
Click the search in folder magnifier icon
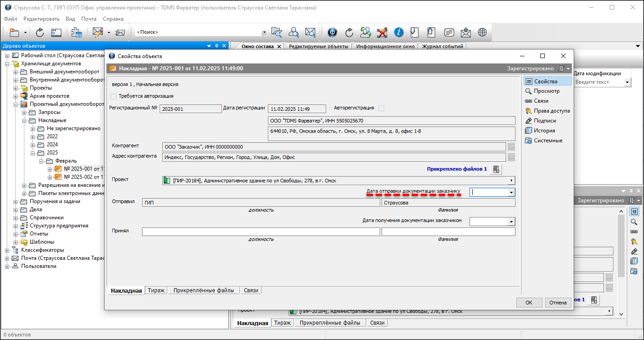[x=276, y=32]
